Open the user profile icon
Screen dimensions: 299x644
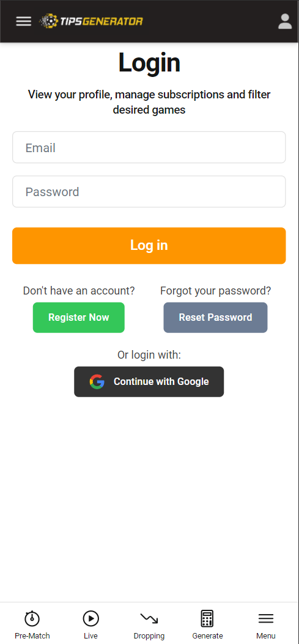click(x=285, y=21)
